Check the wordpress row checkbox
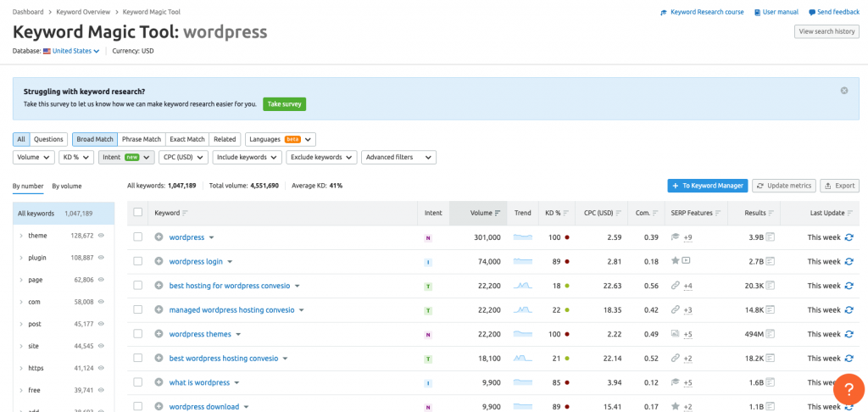 pos(138,237)
